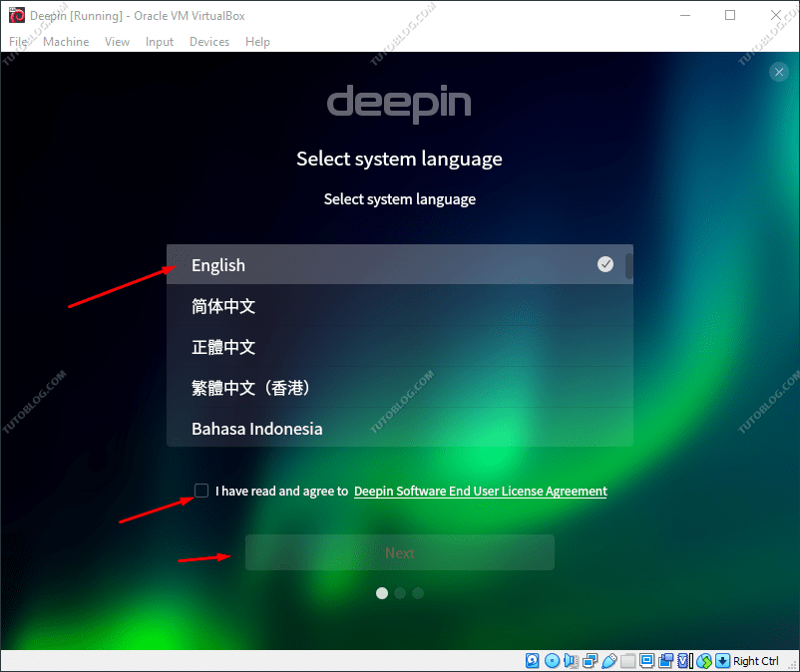Screen dimensions: 800x672
Task: Click the display status icon
Action: 647,661
